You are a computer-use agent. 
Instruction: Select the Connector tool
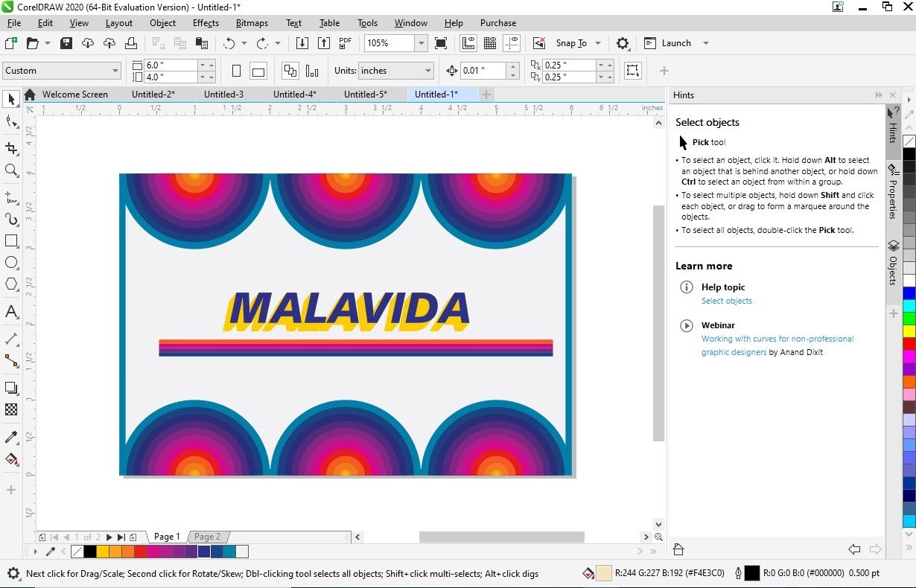pyautogui.click(x=11, y=360)
